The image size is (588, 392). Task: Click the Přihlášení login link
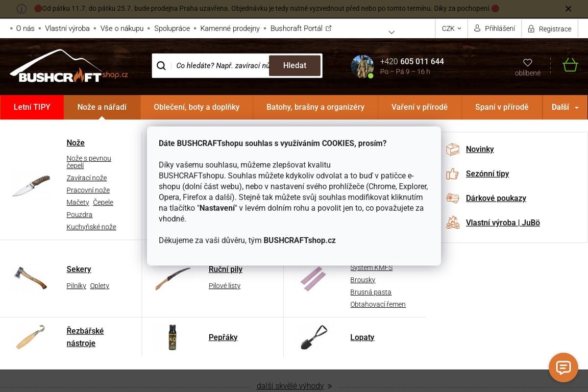coord(500,29)
